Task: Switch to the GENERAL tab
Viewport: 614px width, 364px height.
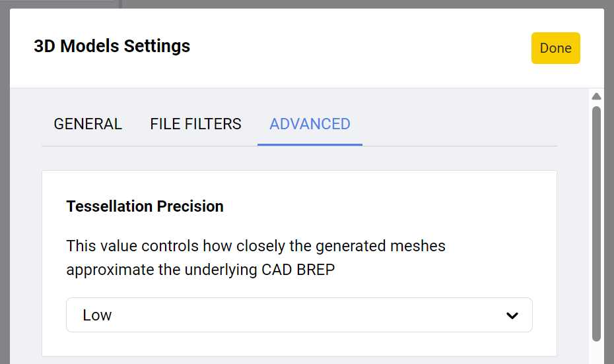Action: point(88,124)
